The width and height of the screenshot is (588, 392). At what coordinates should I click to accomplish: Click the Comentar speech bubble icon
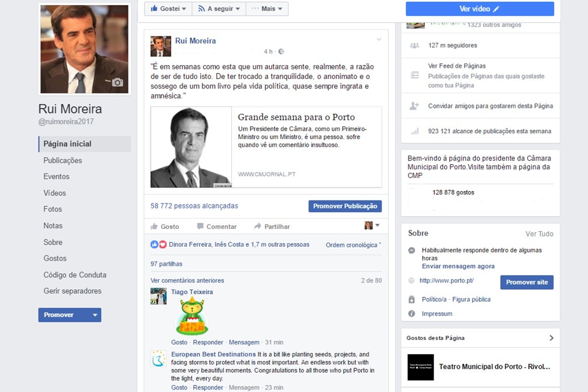pyautogui.click(x=200, y=226)
